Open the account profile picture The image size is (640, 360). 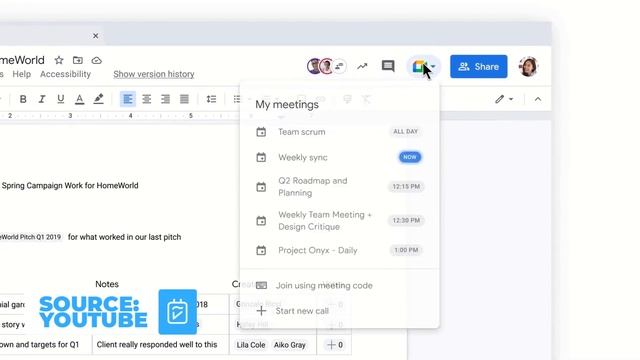528,67
